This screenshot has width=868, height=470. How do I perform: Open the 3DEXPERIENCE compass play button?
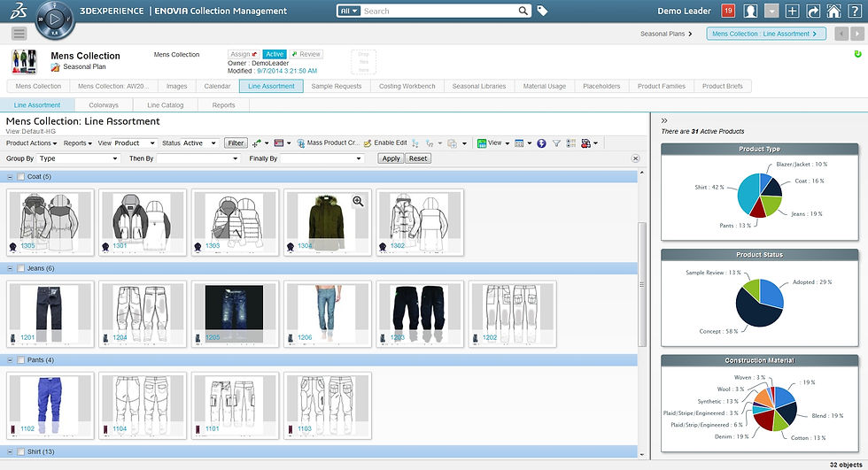point(54,19)
